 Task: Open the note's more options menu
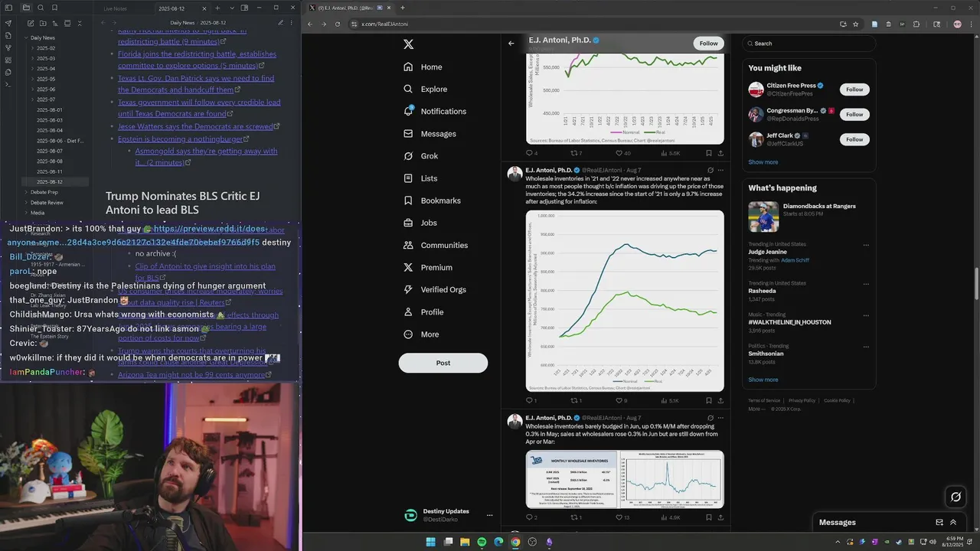pos(291,23)
